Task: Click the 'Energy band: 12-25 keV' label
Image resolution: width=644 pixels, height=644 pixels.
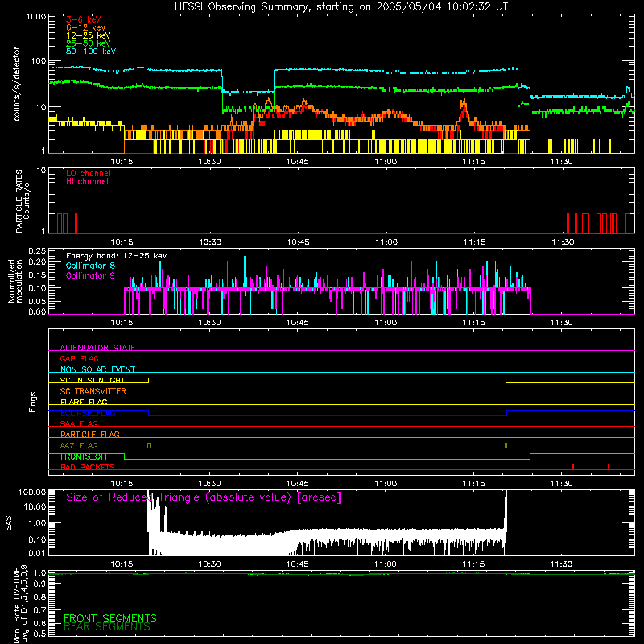Action: click(117, 256)
